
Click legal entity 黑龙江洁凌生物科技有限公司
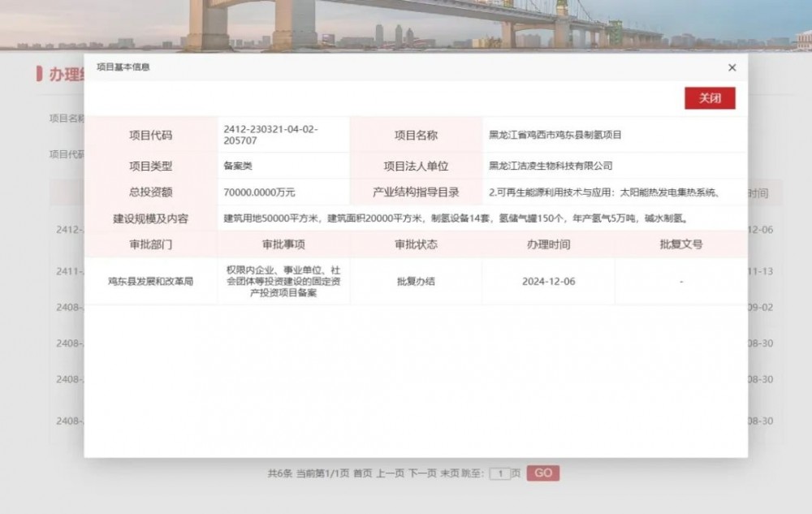551,166
